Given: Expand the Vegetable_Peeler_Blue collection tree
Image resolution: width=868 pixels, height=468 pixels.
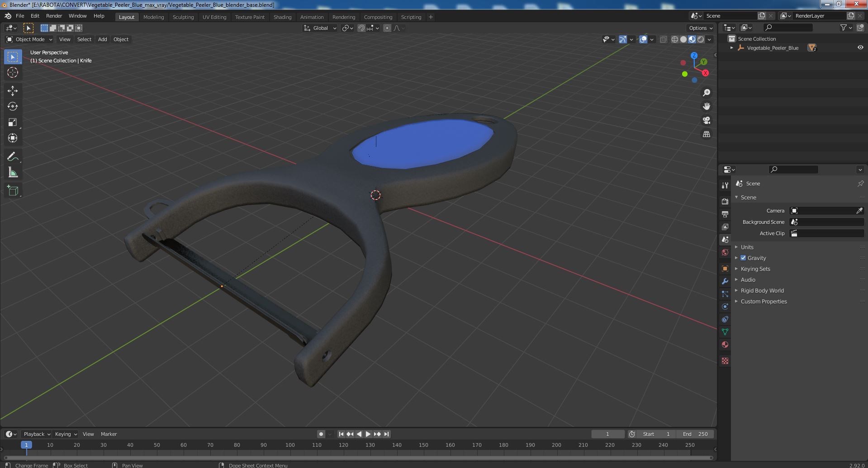Looking at the screenshot, I should (732, 48).
